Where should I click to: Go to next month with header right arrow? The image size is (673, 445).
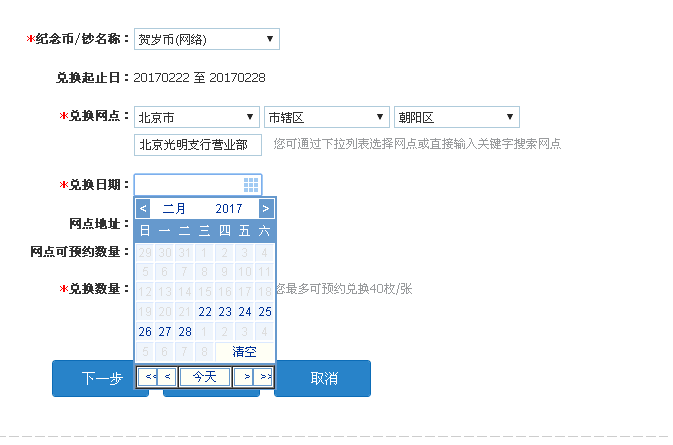coord(265,209)
